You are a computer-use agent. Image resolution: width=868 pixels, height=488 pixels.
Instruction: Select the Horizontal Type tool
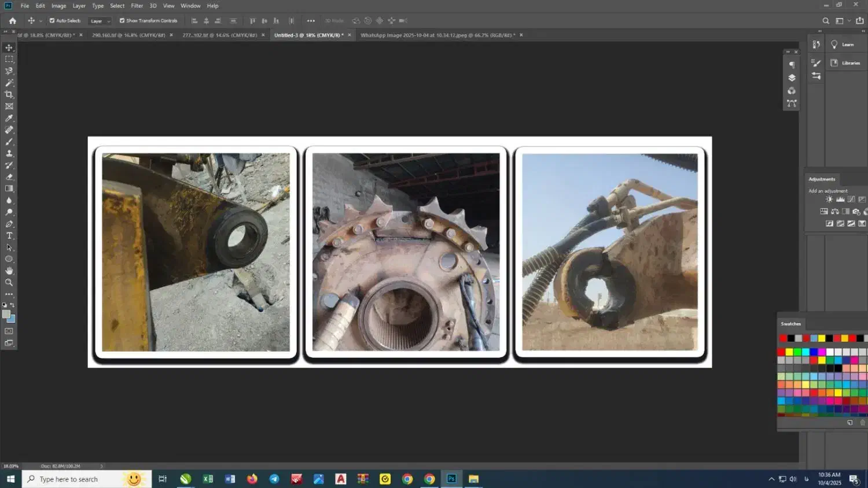[9, 236]
